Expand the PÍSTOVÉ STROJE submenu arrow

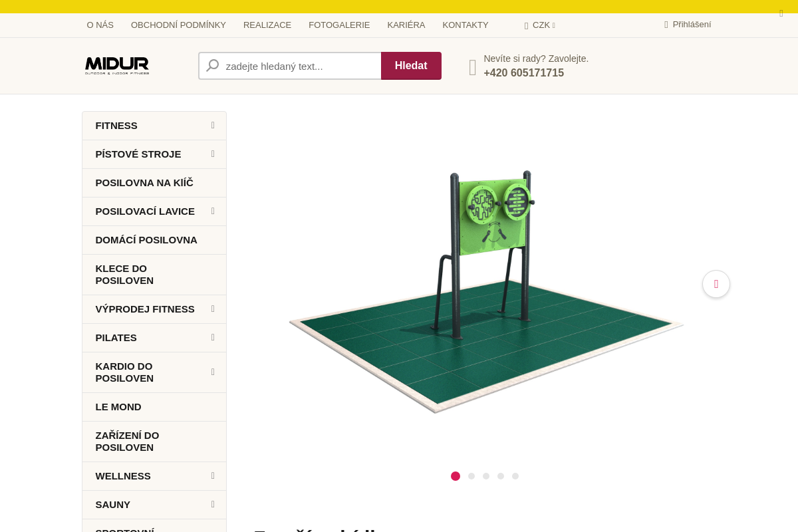[x=213, y=154]
